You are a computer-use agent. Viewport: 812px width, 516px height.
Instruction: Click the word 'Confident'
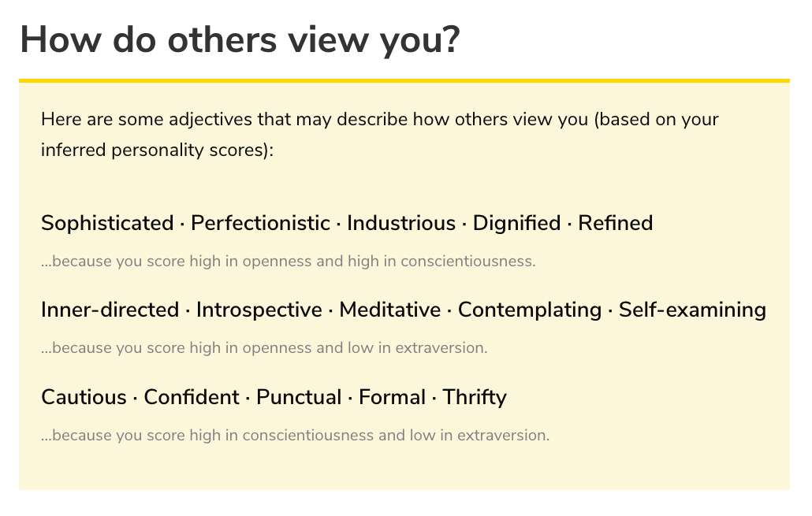tap(192, 396)
